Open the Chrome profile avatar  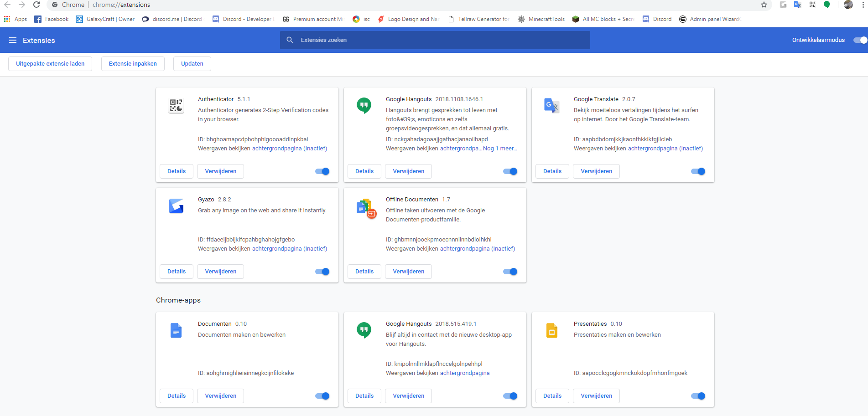pos(848,5)
